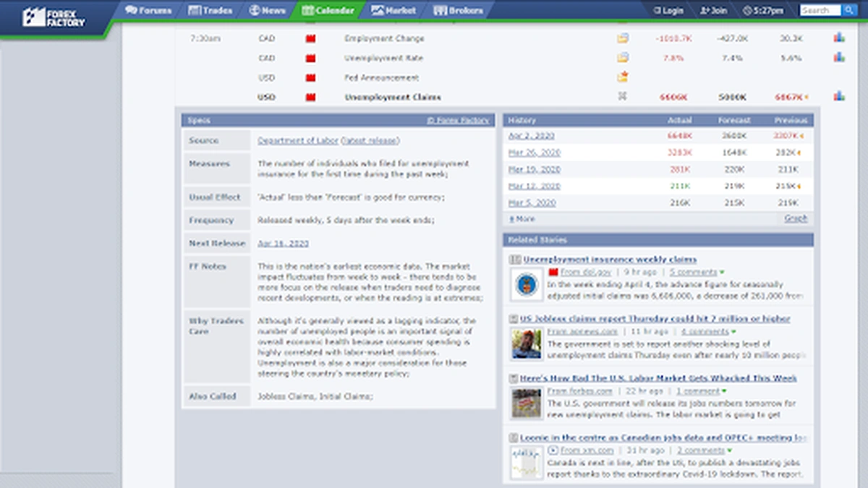The image size is (868, 488).
Task: Click red impact icon for Unemployment Rate
Action: pos(311,58)
